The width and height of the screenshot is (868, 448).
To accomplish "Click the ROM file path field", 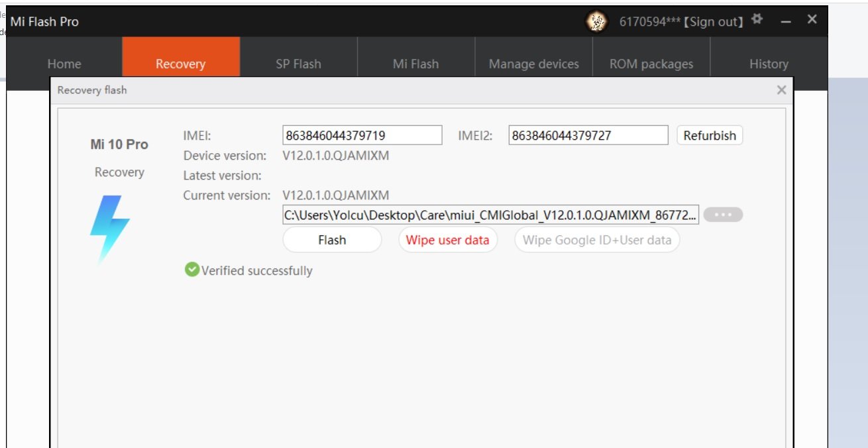I will pos(491,215).
